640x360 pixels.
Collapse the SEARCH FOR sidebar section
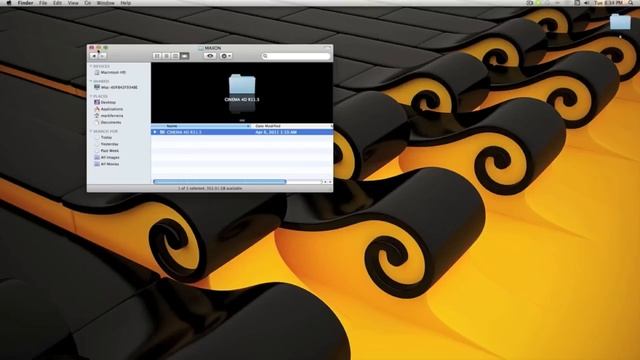pyautogui.click(x=91, y=131)
